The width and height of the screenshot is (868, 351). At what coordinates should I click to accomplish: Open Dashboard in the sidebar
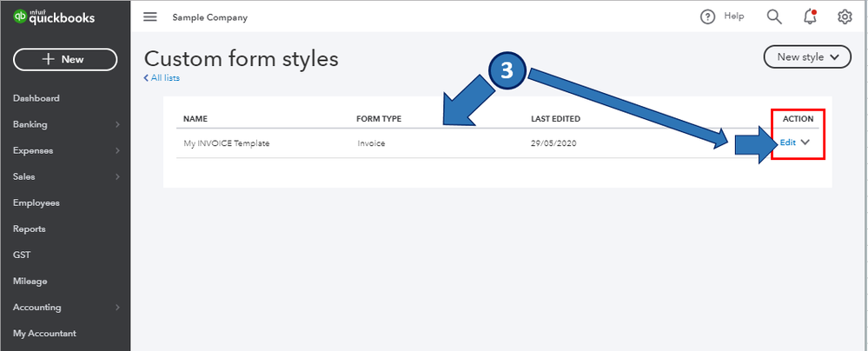[36, 98]
